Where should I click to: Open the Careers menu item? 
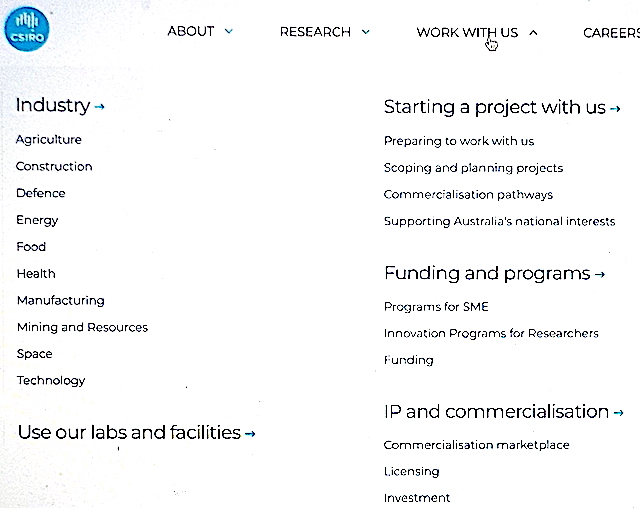pyautogui.click(x=610, y=33)
